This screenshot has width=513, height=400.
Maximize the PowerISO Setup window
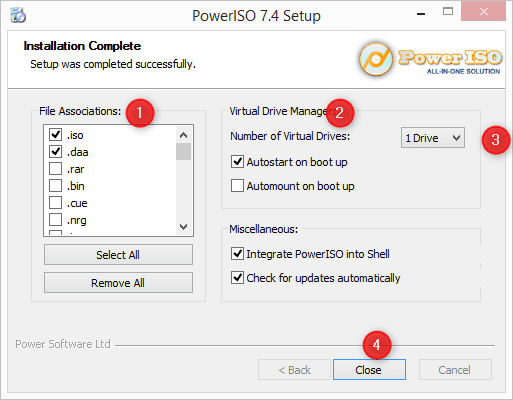(448, 12)
